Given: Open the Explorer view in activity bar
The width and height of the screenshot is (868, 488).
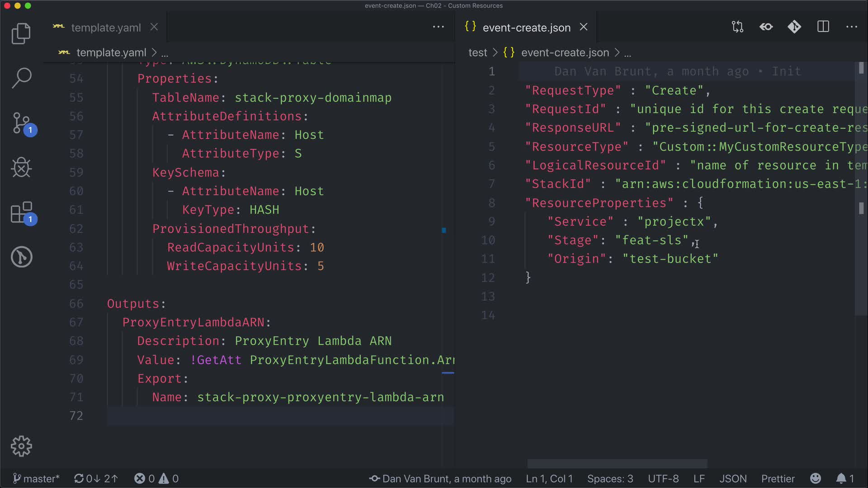Looking at the screenshot, I should pos(21,33).
